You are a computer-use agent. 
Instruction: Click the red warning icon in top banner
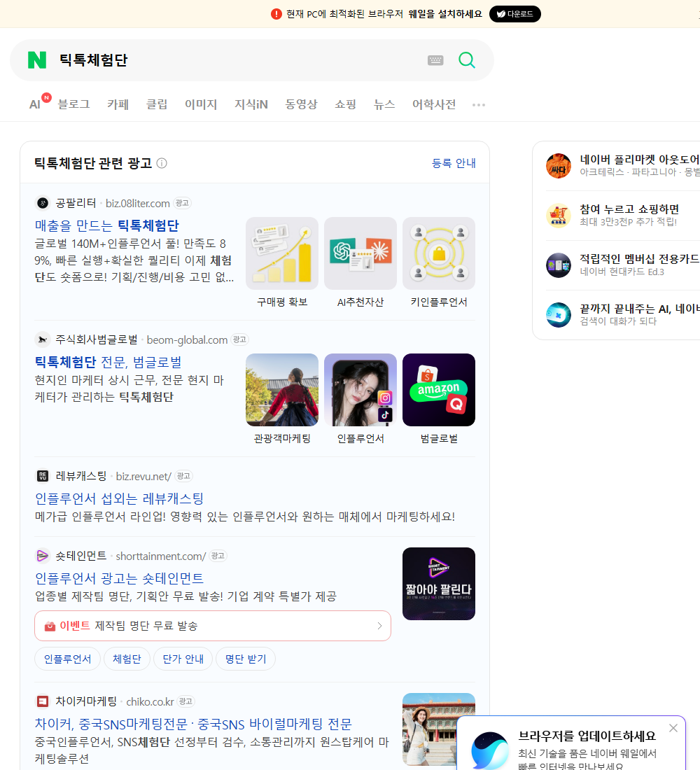[x=276, y=14]
